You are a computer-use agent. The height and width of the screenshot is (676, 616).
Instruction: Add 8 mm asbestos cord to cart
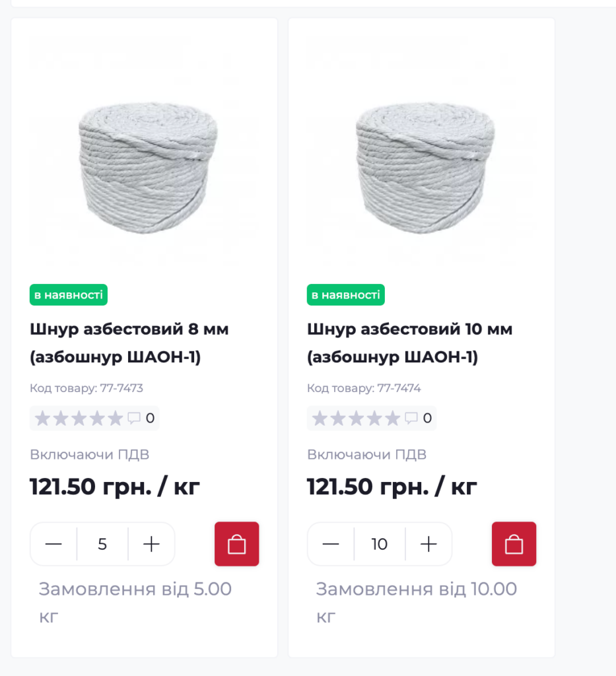click(x=236, y=544)
